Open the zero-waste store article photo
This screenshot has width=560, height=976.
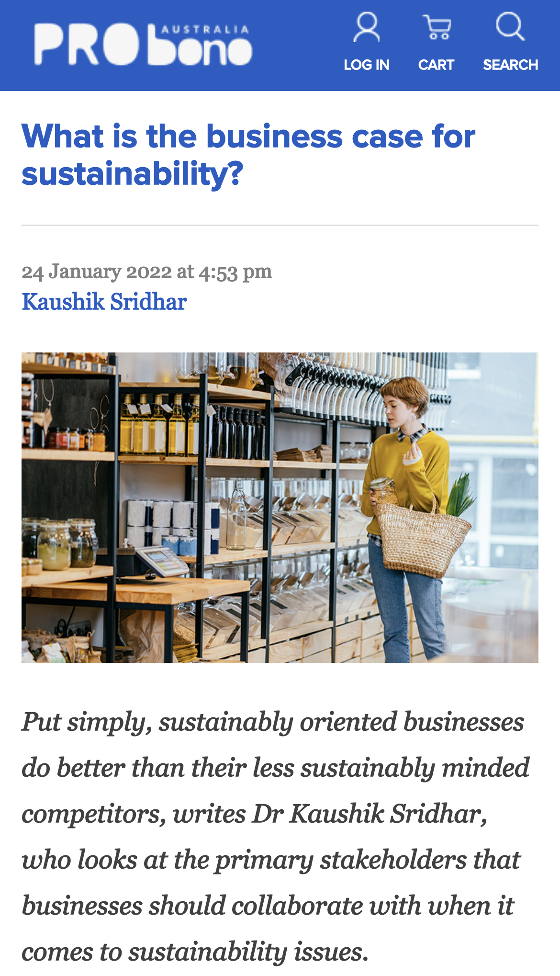pos(280,508)
